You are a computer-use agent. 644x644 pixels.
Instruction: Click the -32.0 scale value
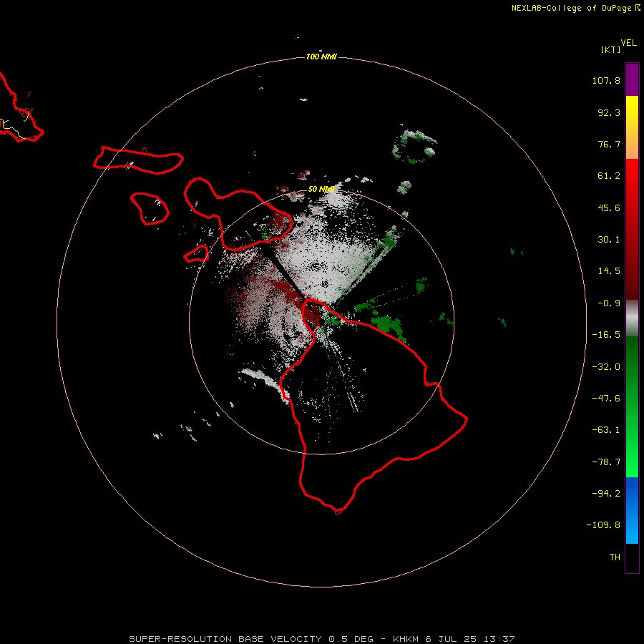click(x=606, y=367)
